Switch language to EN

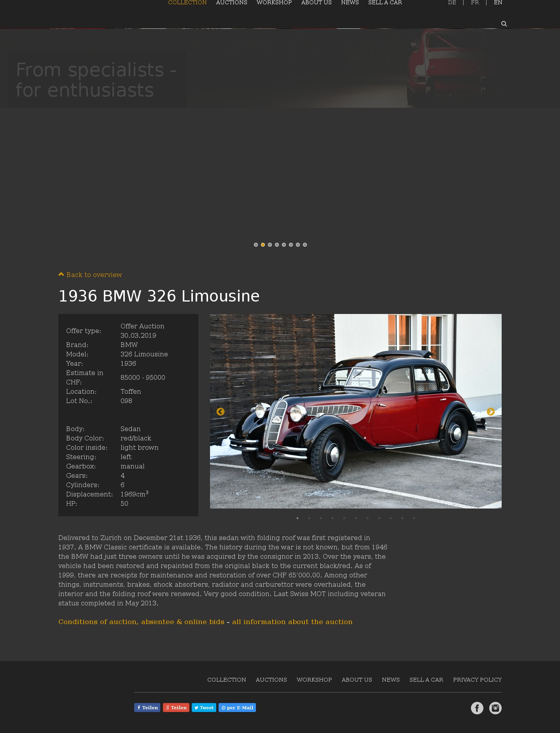[x=498, y=3]
